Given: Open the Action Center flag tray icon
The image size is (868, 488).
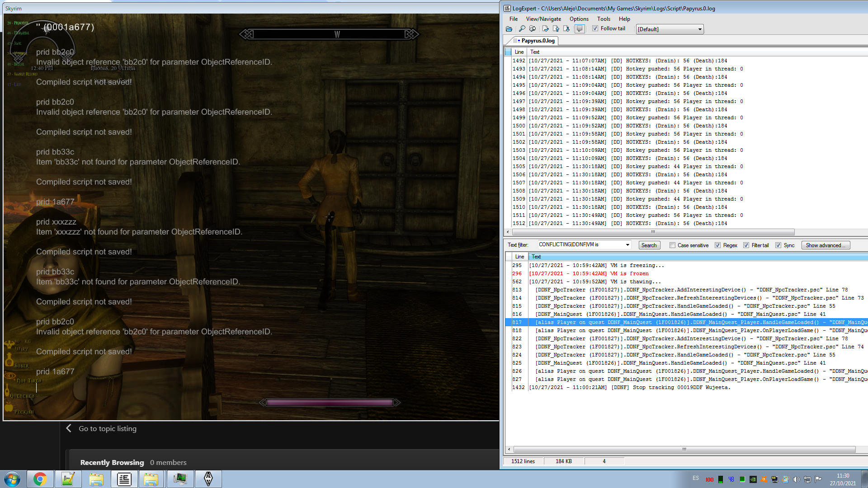Looking at the screenshot, I should pyautogui.click(x=818, y=479).
